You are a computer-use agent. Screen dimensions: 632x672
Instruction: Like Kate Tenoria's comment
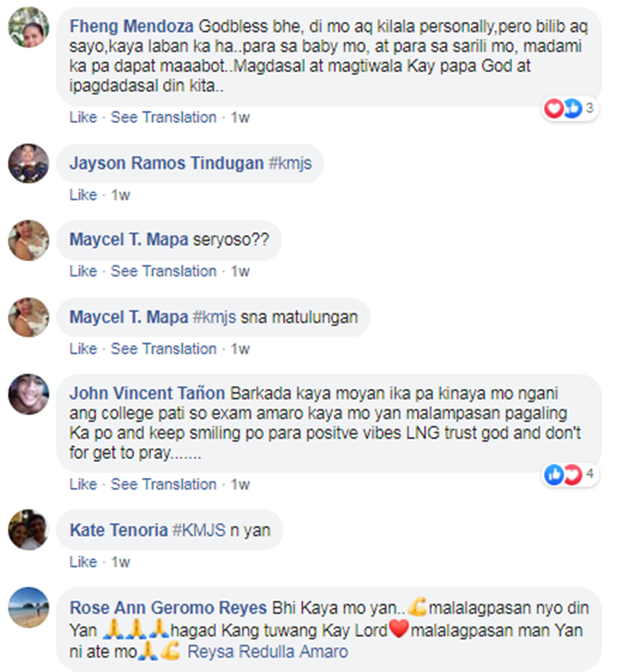click(83, 562)
